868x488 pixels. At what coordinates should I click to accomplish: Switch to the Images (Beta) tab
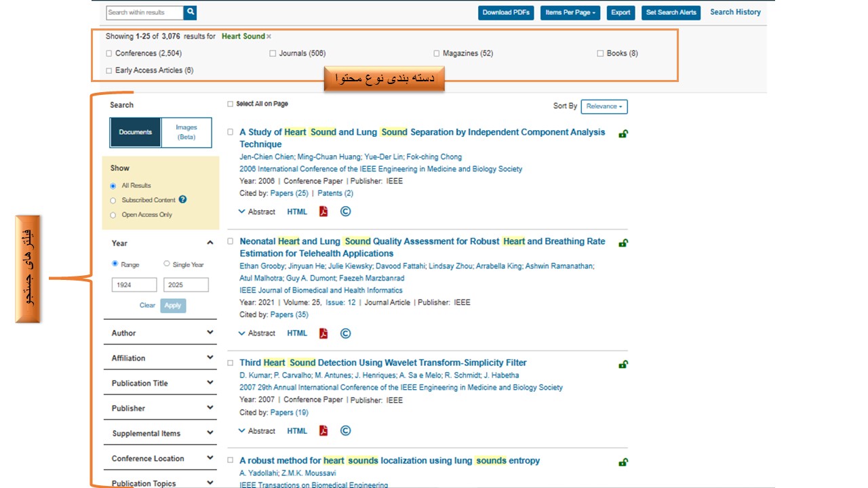pos(186,132)
